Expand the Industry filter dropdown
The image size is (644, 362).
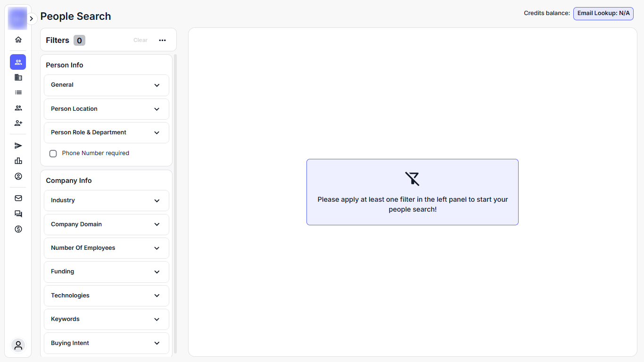tap(107, 201)
